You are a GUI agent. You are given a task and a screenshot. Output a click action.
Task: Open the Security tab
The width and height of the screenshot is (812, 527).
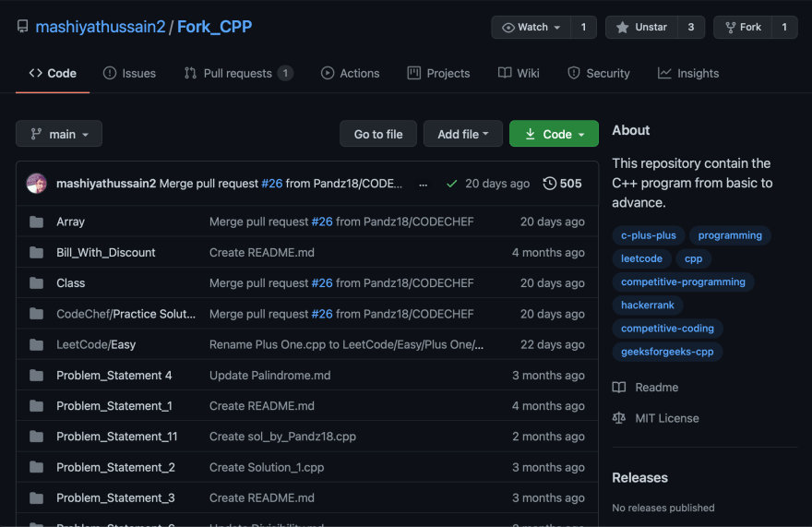pos(599,73)
